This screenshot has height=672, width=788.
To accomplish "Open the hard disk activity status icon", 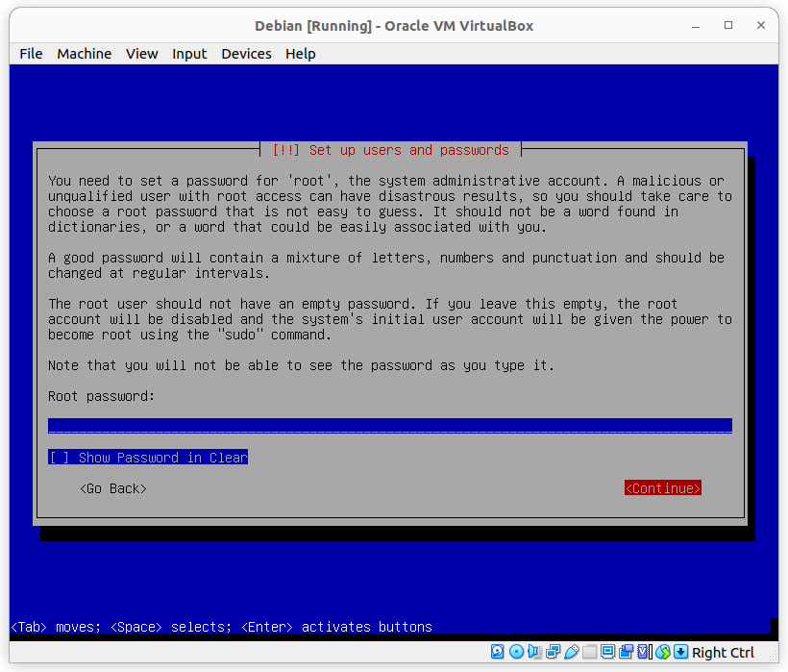I will (x=497, y=652).
